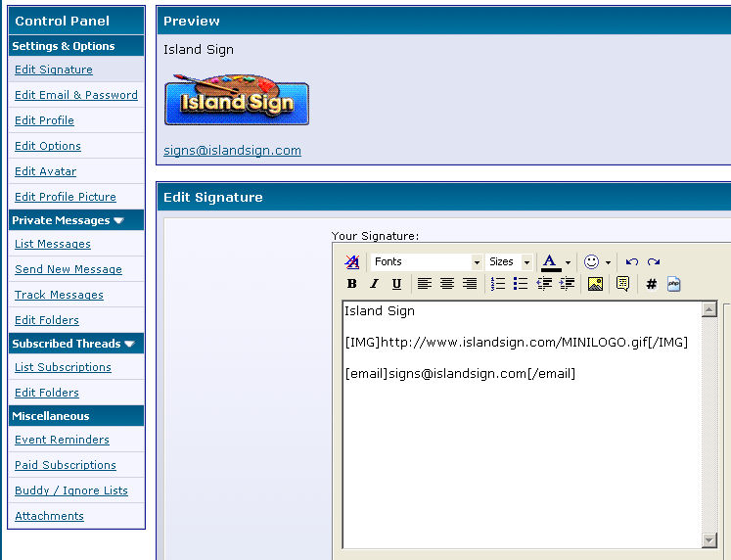
Task: Open Event Reminders link
Action: [x=62, y=440]
